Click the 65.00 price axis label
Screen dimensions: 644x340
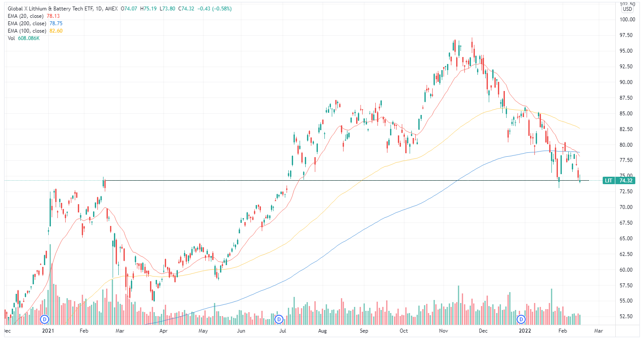click(x=627, y=239)
